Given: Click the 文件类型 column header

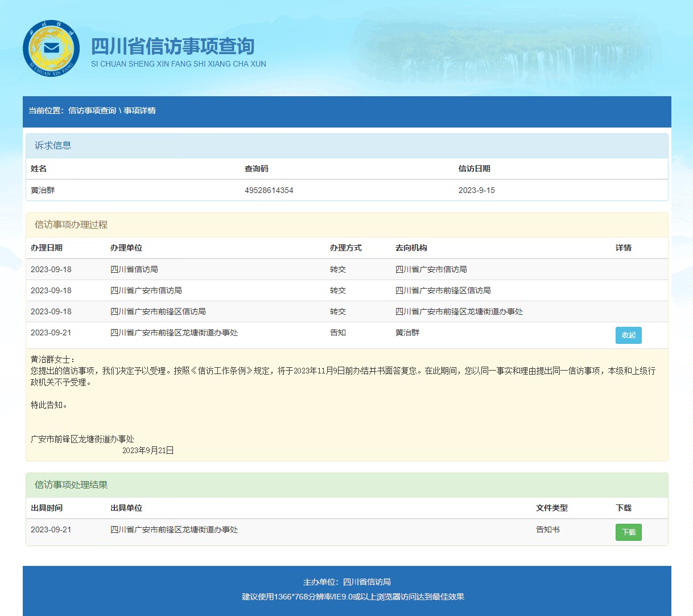Looking at the screenshot, I should click(x=551, y=508).
